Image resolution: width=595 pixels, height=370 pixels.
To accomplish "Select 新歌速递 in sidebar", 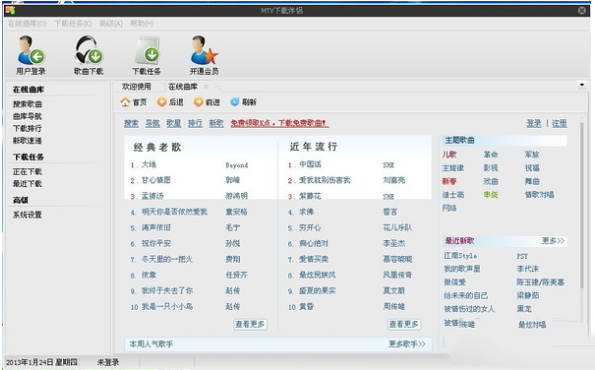I will (x=27, y=140).
